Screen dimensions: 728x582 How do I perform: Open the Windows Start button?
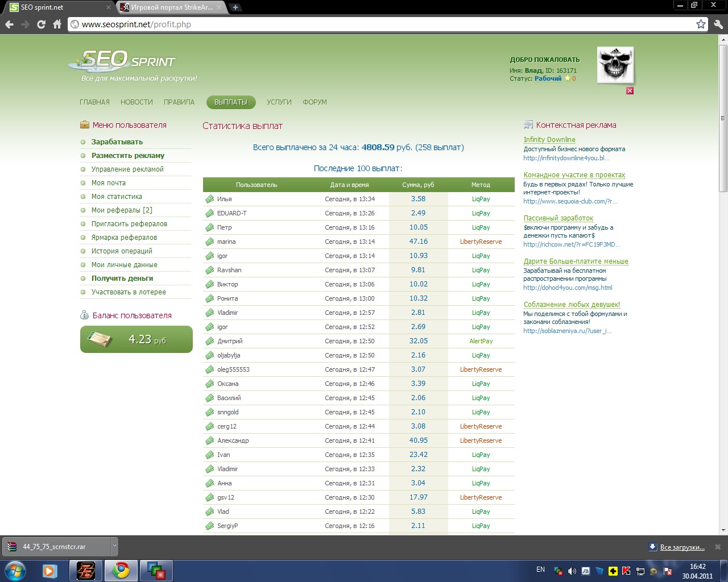(x=15, y=571)
